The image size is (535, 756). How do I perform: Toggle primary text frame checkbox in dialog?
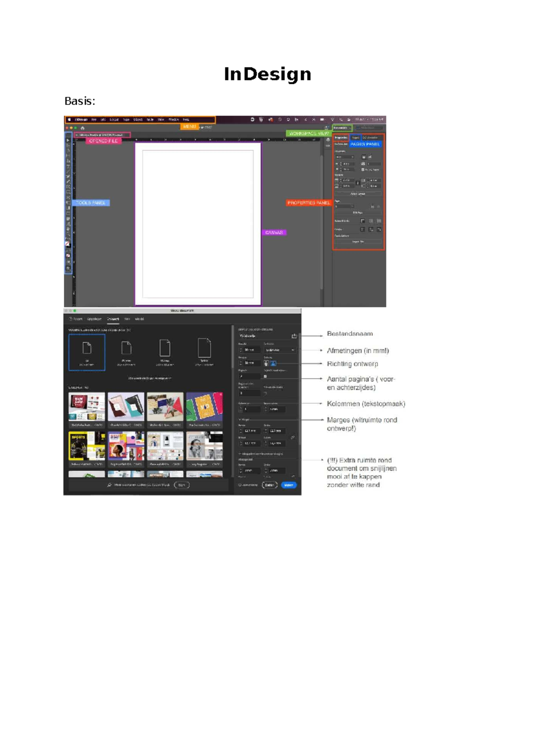click(x=265, y=394)
